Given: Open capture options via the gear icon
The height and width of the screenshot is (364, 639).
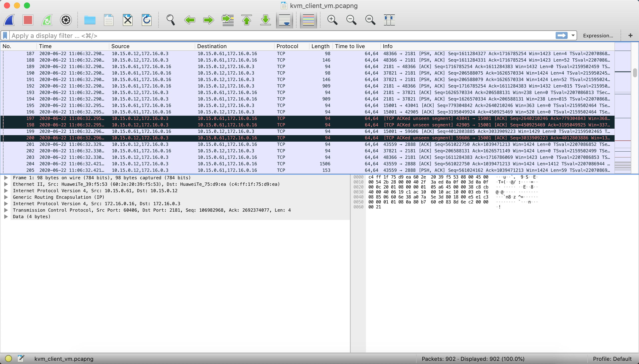Looking at the screenshot, I should pos(65,20).
